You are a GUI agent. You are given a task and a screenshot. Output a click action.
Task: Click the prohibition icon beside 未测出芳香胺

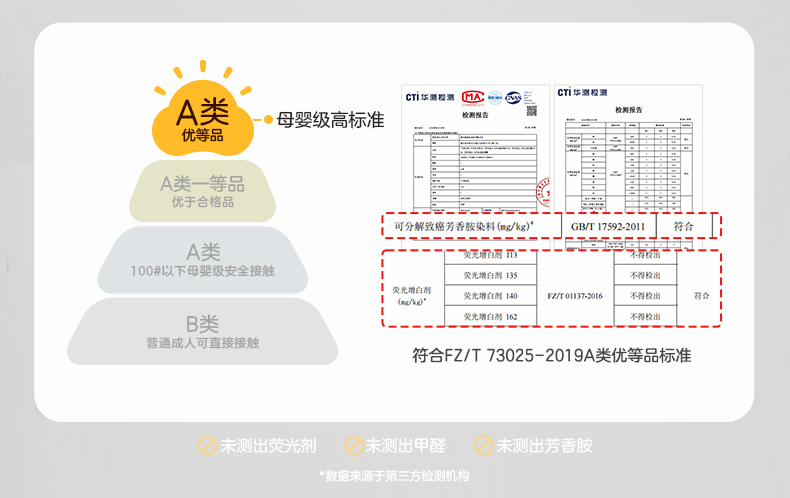(x=483, y=446)
